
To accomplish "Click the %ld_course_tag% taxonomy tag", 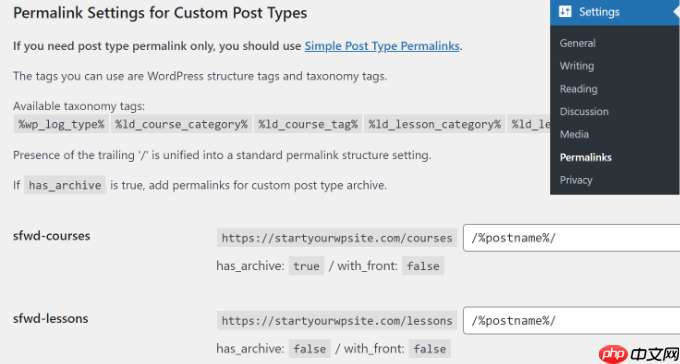I will pyautogui.click(x=308, y=125).
